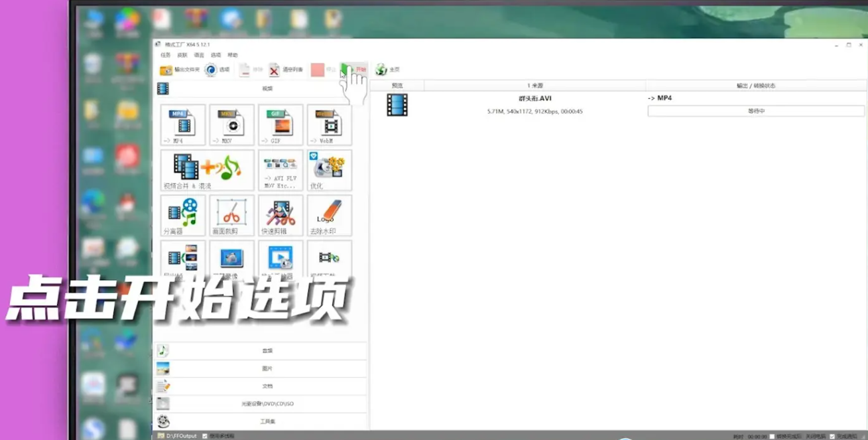
Task: Choose the GIF conversion tool
Action: pos(280,125)
